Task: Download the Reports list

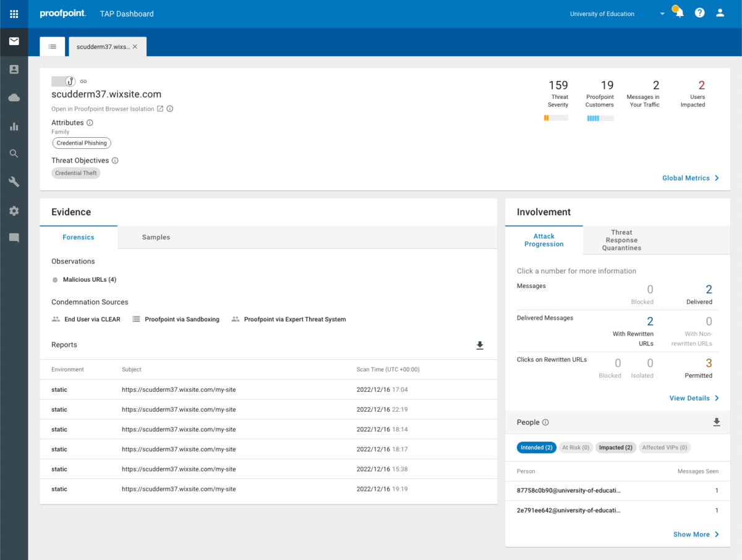Action: tap(480, 346)
